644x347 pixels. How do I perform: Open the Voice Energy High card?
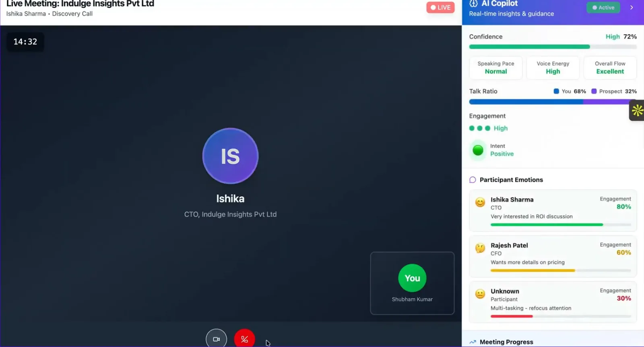(x=553, y=68)
